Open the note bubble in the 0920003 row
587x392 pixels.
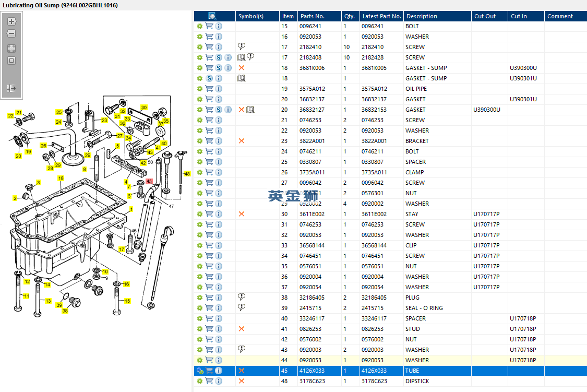point(242,349)
